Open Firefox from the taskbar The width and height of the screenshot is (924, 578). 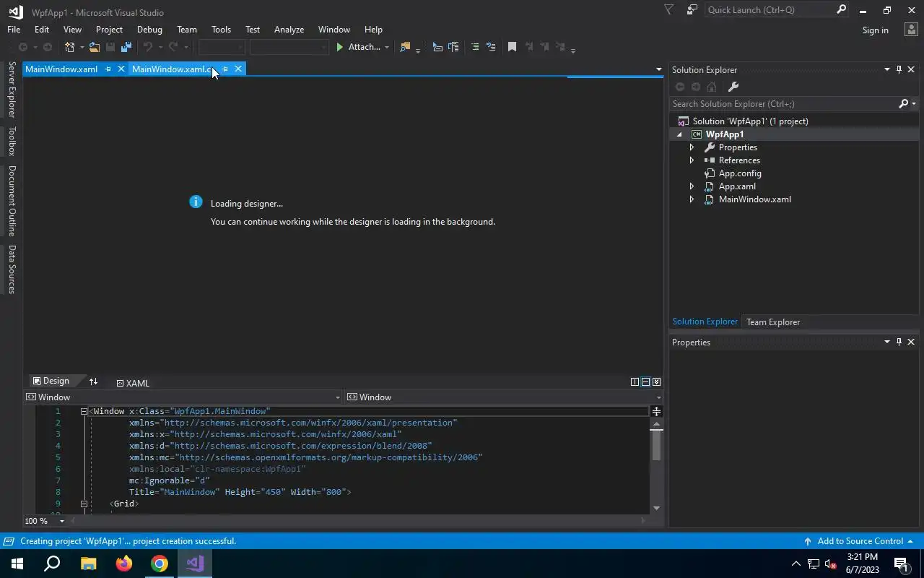click(124, 564)
